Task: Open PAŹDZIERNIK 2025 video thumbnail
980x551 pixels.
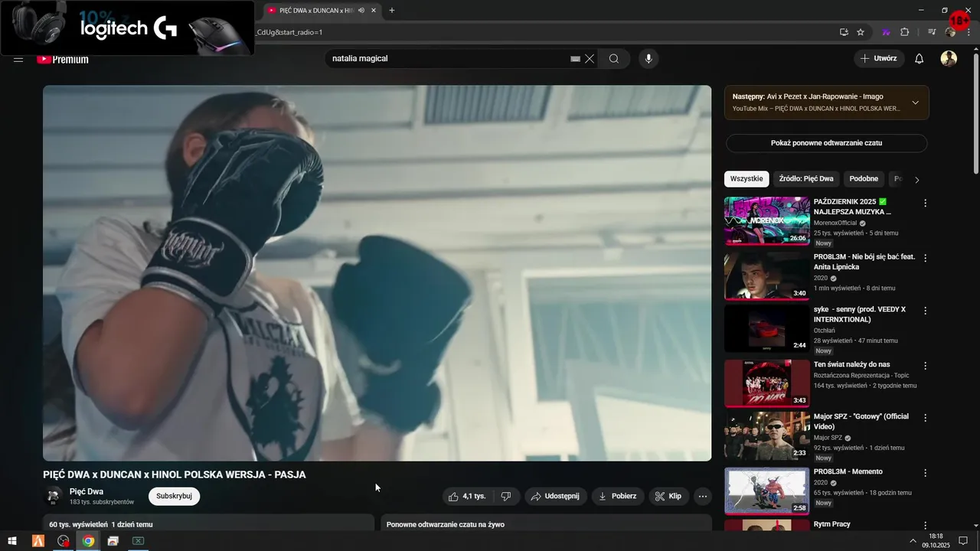Action: point(766,221)
